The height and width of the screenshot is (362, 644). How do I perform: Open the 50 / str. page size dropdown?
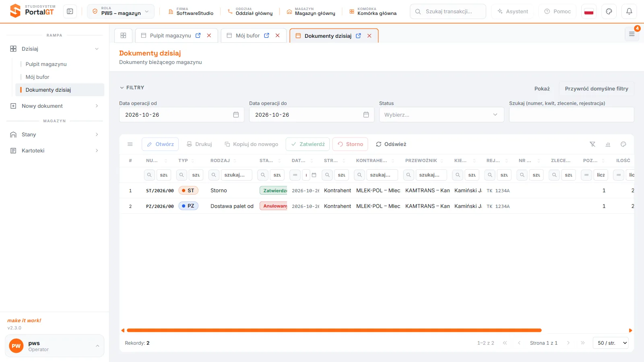(x=611, y=343)
